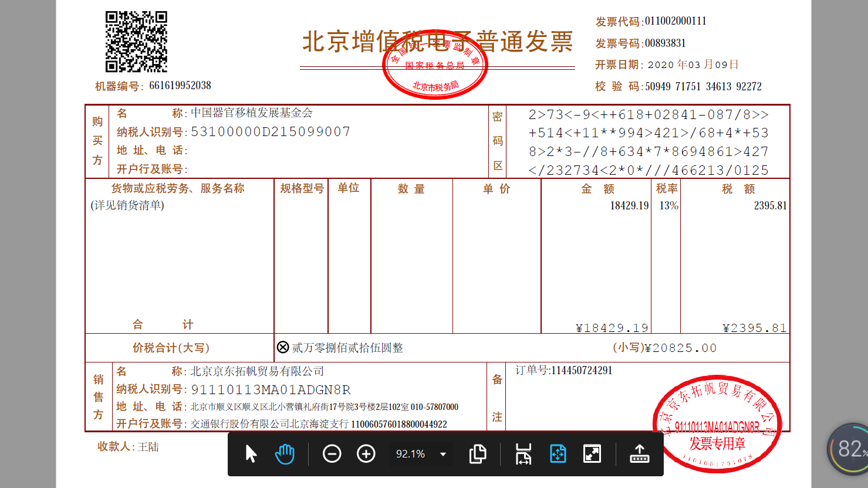The height and width of the screenshot is (488, 868).
Task: Click the invoice code 011002000111
Action: (676, 21)
